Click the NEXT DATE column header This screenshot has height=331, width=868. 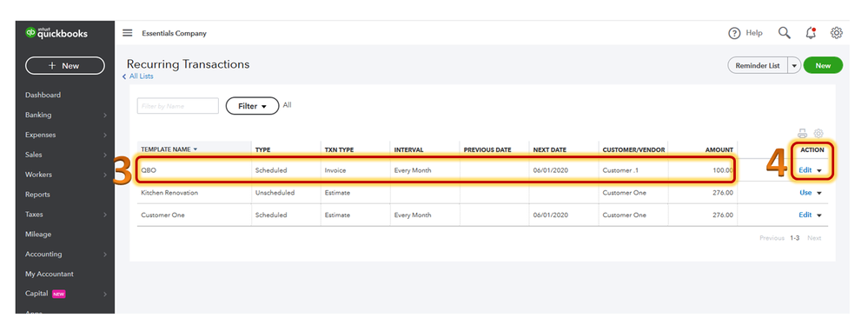tap(549, 150)
